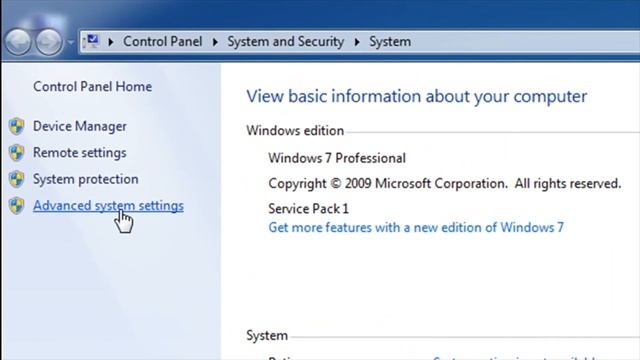Select the Windows 7 Professional text
640x360 pixels.
(x=337, y=158)
